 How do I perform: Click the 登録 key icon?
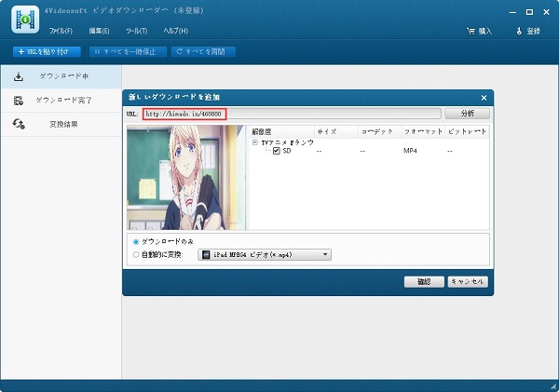[519, 32]
